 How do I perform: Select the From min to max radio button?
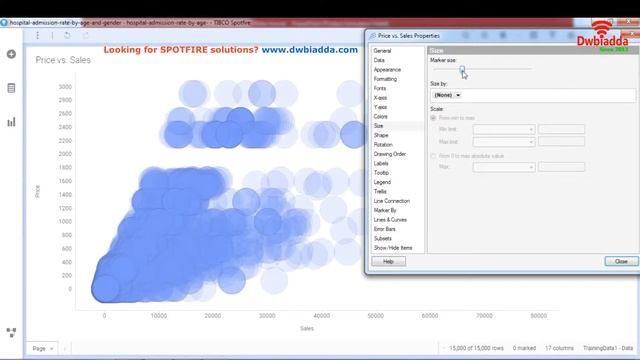click(433, 118)
